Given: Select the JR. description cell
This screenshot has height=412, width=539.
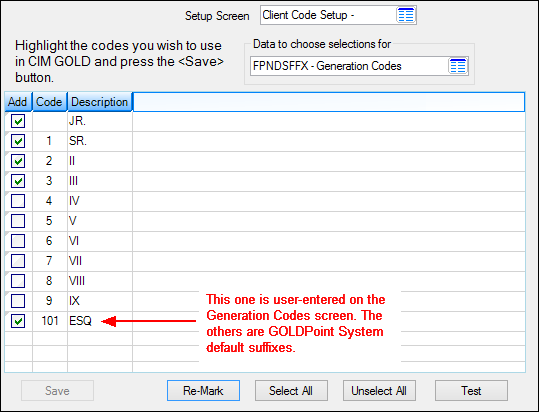Looking at the screenshot, I should [x=100, y=121].
